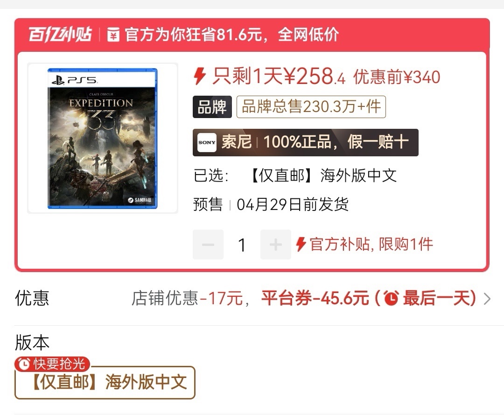Tap the lightning icon before 官方补贴

[301, 244]
